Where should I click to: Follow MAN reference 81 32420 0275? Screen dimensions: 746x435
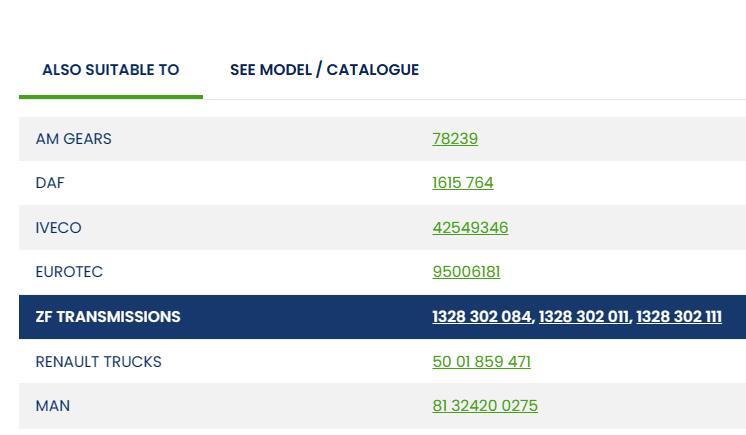pyautogui.click(x=485, y=406)
